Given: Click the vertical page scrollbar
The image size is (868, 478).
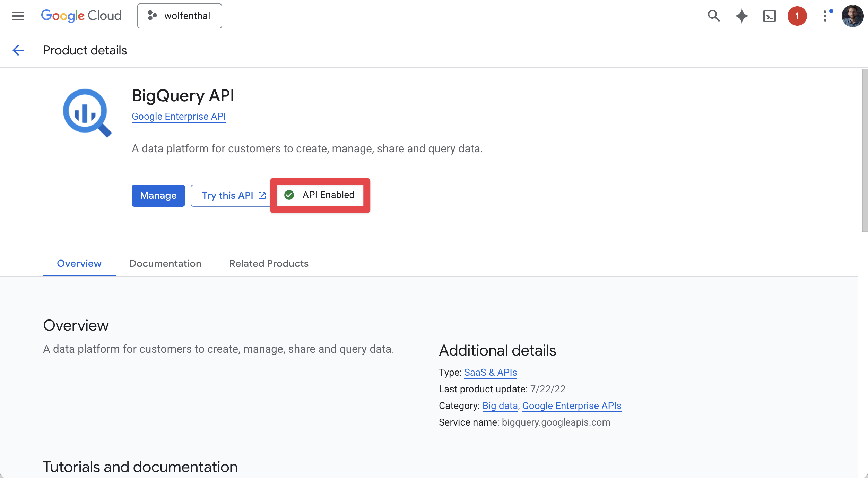Looking at the screenshot, I should point(865,150).
